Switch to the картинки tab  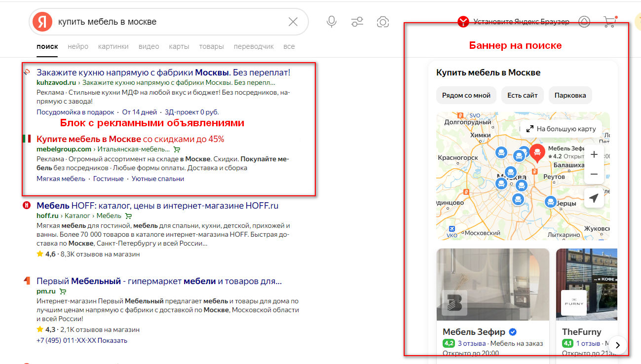(113, 46)
